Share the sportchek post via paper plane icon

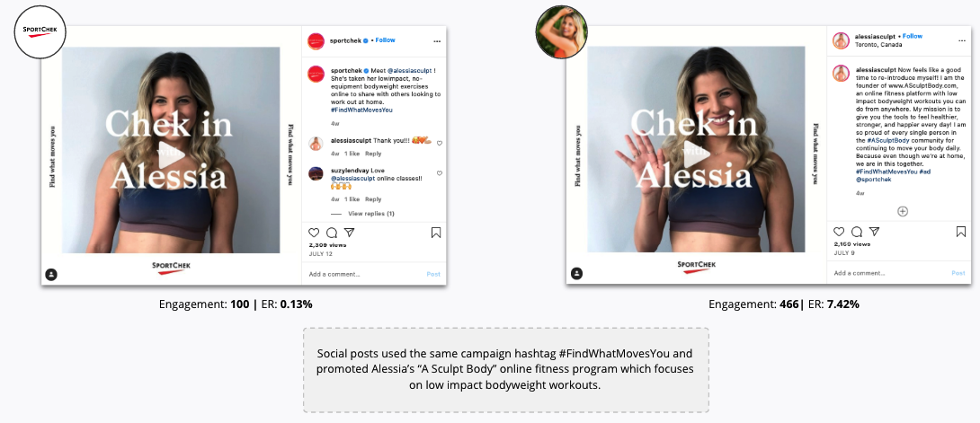350,232
